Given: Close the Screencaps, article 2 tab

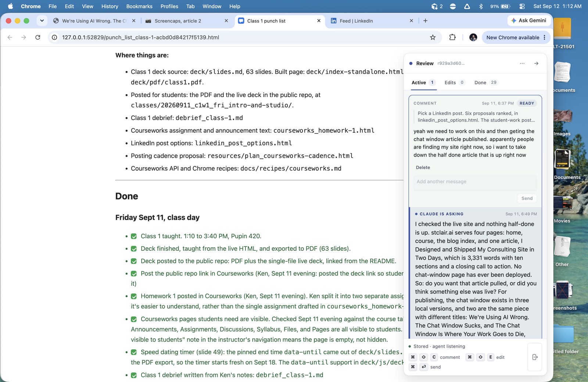Looking at the screenshot, I should [x=226, y=21].
